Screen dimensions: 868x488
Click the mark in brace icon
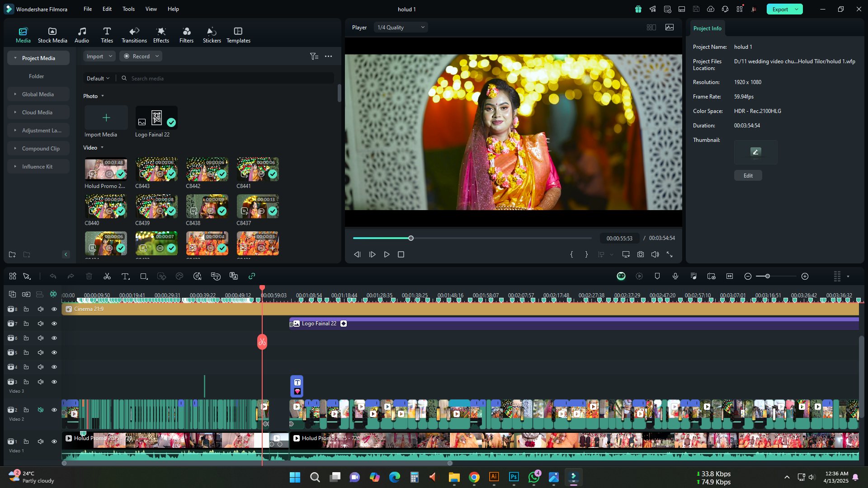[571, 254]
